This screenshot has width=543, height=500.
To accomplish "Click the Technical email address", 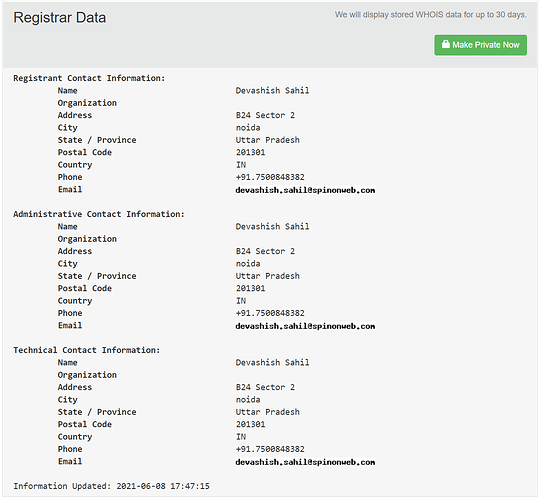I will pyautogui.click(x=305, y=462).
